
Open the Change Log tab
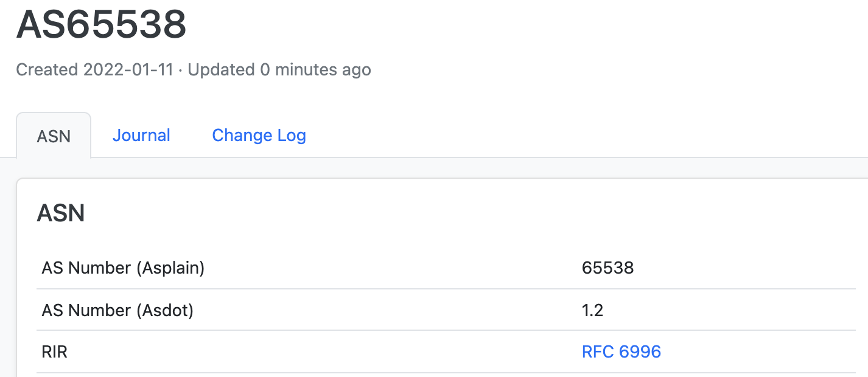pyautogui.click(x=259, y=135)
